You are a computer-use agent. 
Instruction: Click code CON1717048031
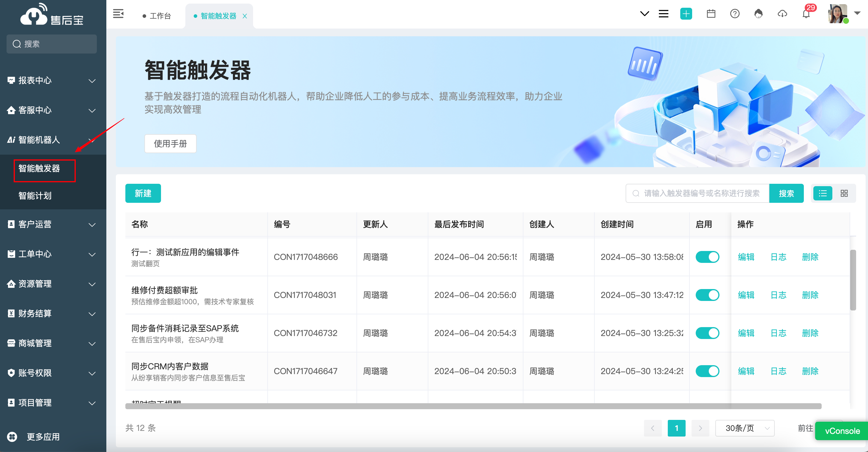pos(305,295)
